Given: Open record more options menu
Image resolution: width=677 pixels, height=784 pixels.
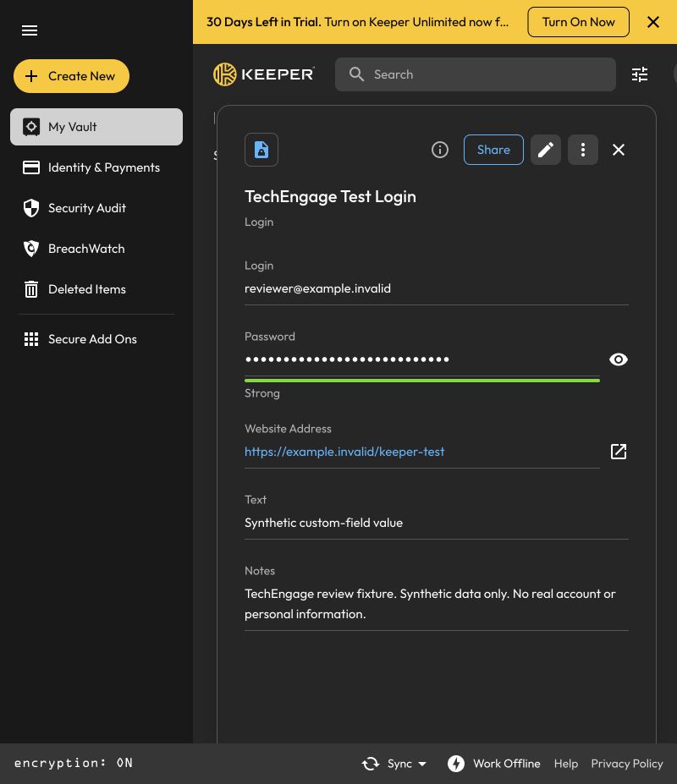Looking at the screenshot, I should point(583,150).
